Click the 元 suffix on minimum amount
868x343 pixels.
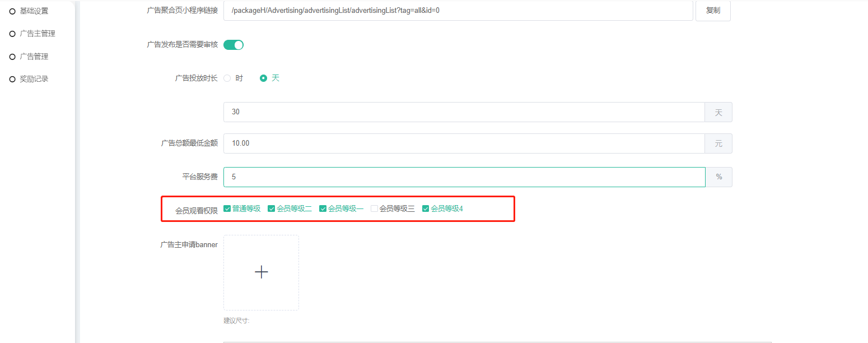click(x=718, y=143)
